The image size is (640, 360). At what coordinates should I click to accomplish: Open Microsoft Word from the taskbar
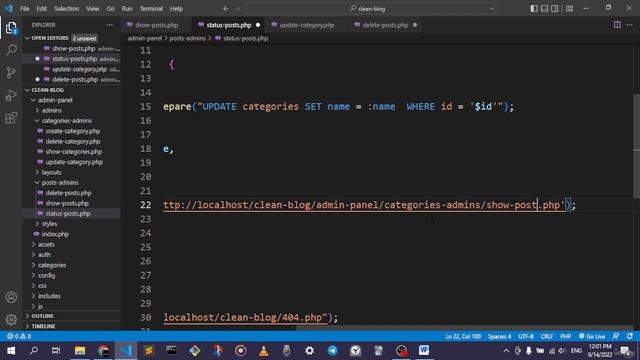point(424,351)
